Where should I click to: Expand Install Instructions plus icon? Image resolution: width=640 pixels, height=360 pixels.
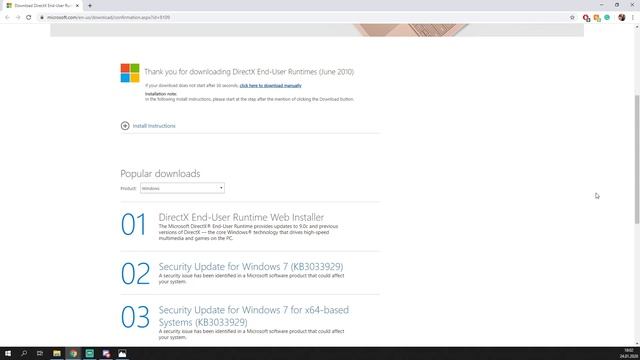coord(125,126)
